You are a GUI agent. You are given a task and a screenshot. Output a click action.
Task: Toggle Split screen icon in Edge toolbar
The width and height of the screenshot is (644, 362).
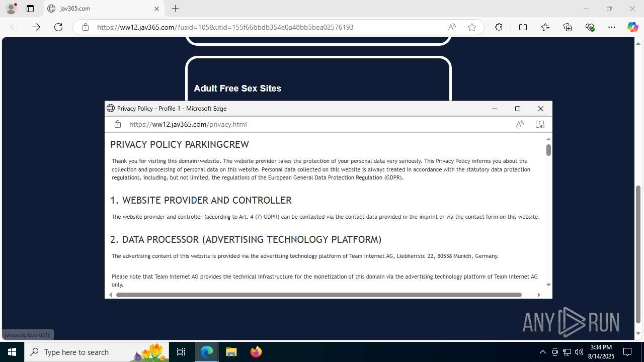523,27
